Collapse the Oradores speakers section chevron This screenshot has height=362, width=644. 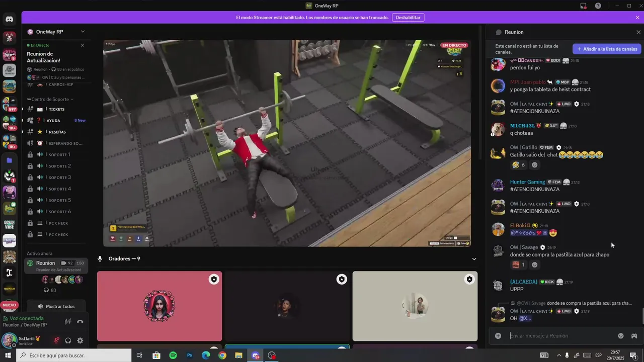(x=474, y=259)
